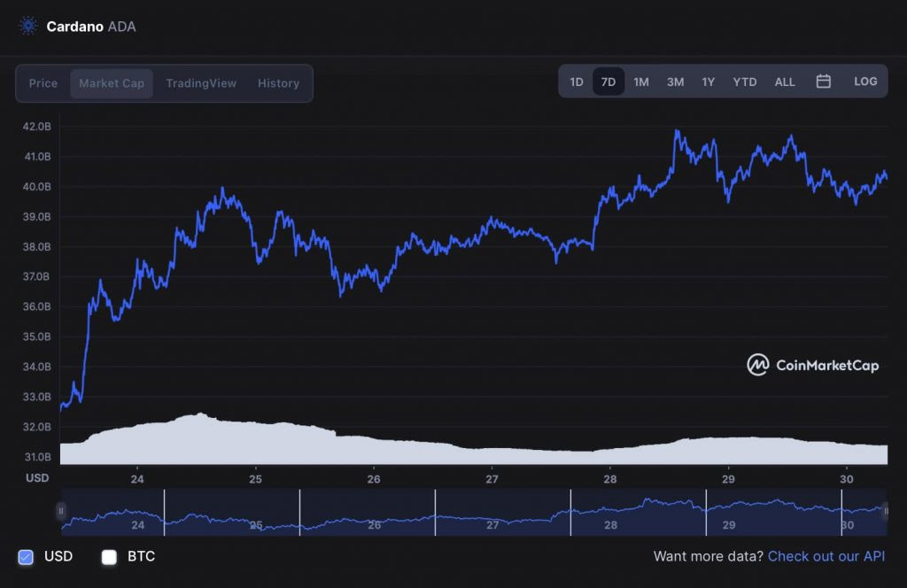Viewport: 907px width, 588px height.
Task: Select the Market Cap tab
Action: [x=112, y=83]
